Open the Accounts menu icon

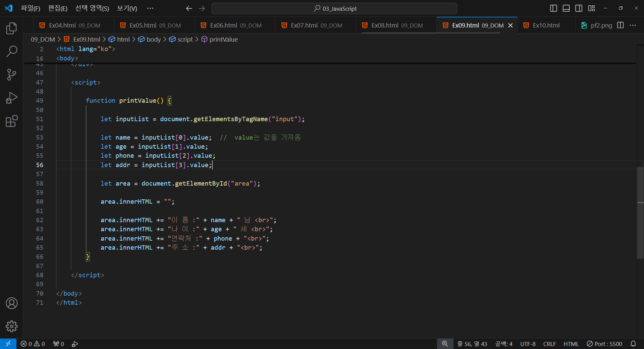coord(11,303)
